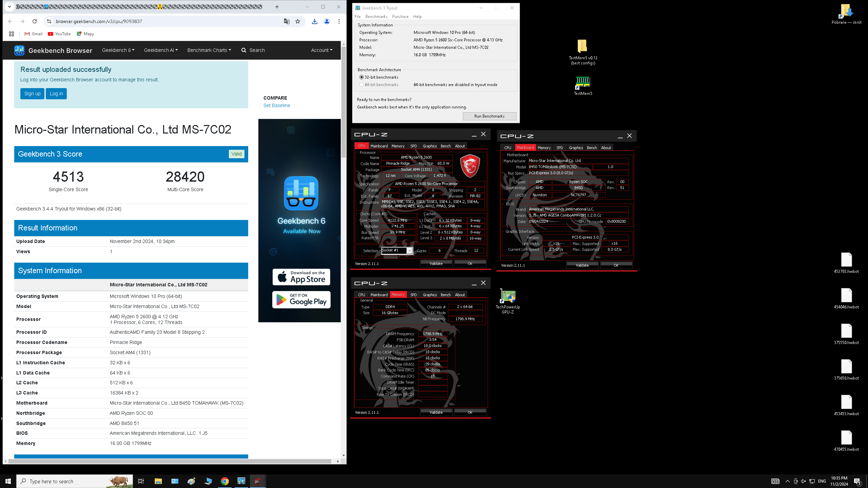
Task: Click the Sign up button
Action: click(33, 94)
